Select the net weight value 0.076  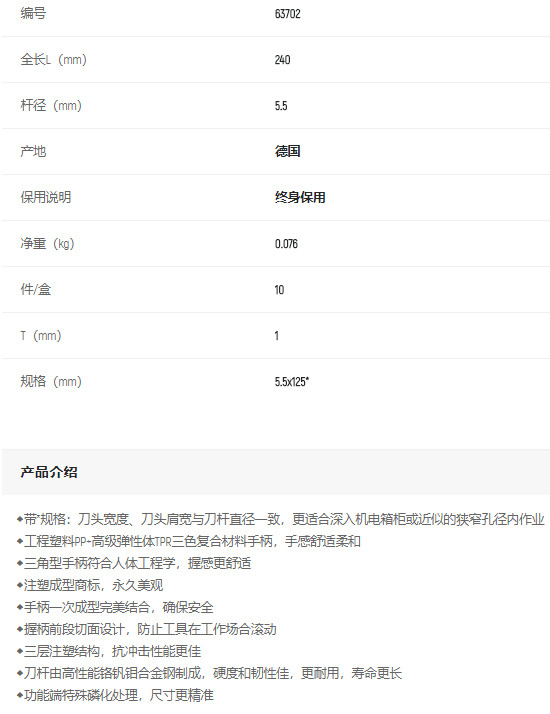click(286, 244)
